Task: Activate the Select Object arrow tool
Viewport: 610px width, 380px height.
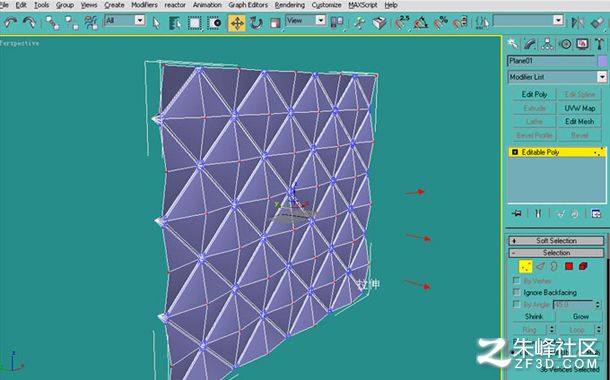Action: (156, 23)
